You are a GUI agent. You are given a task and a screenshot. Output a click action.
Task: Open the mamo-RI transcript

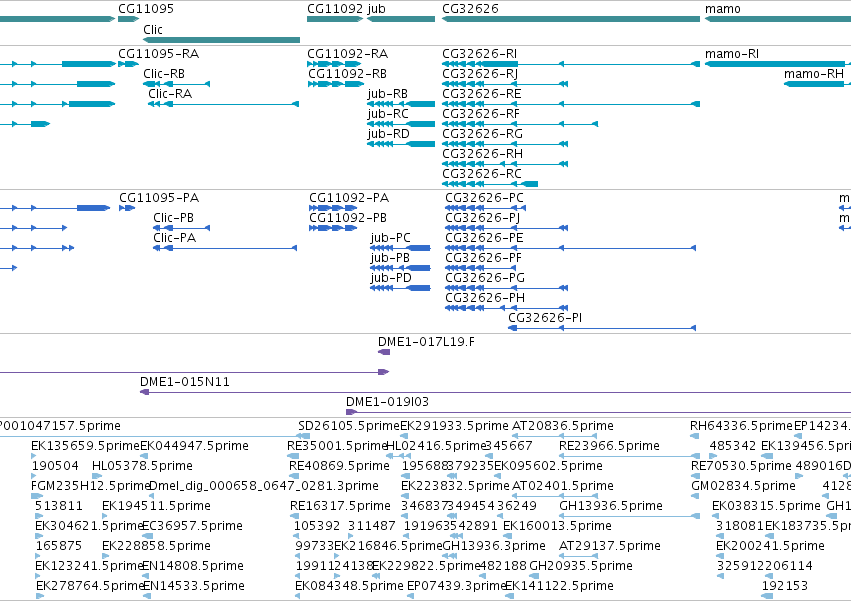click(732, 54)
